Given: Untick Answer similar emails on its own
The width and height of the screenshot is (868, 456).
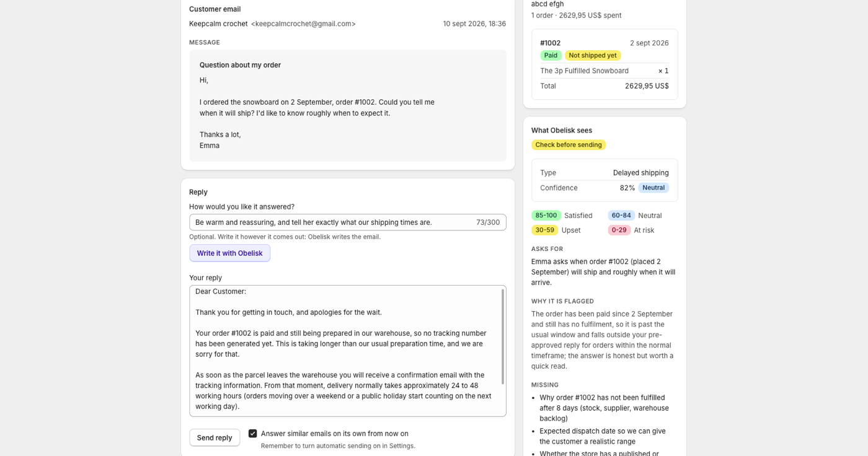Looking at the screenshot, I should (x=252, y=434).
